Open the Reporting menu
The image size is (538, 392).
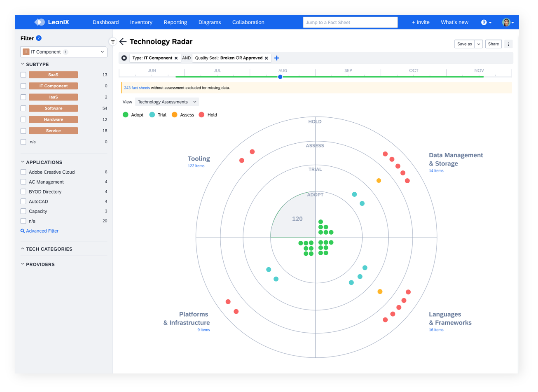pyautogui.click(x=175, y=22)
